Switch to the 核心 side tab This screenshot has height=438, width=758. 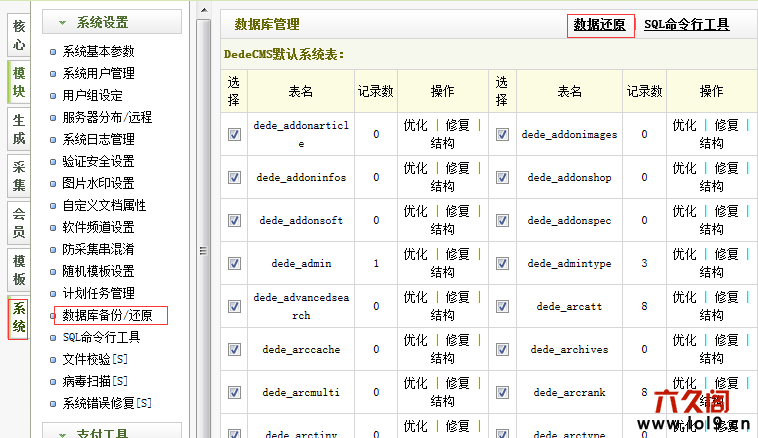[19, 35]
